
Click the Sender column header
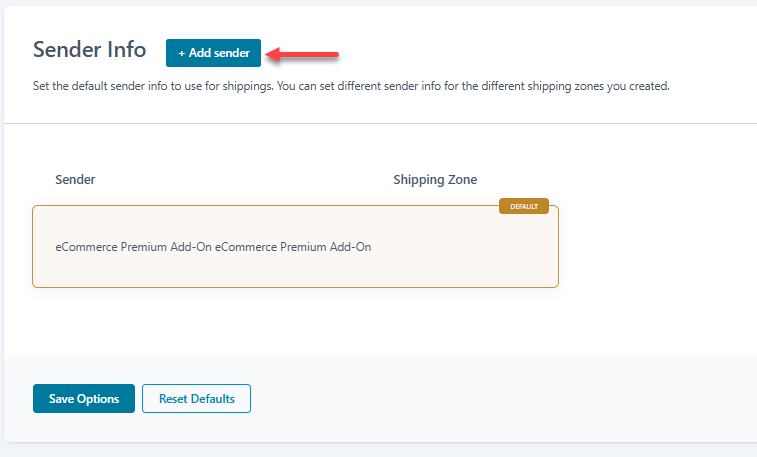[x=76, y=180]
